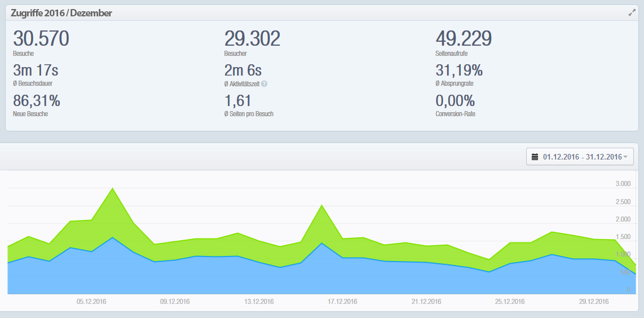
Task: Select the 0,00% Conversion-Rate value
Action: pos(455,101)
